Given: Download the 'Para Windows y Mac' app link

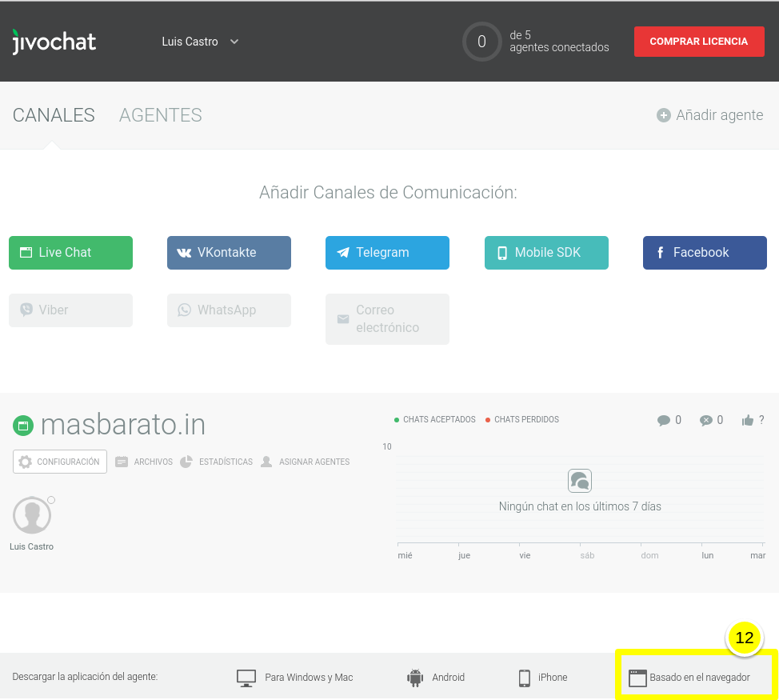Looking at the screenshot, I should (309, 677).
